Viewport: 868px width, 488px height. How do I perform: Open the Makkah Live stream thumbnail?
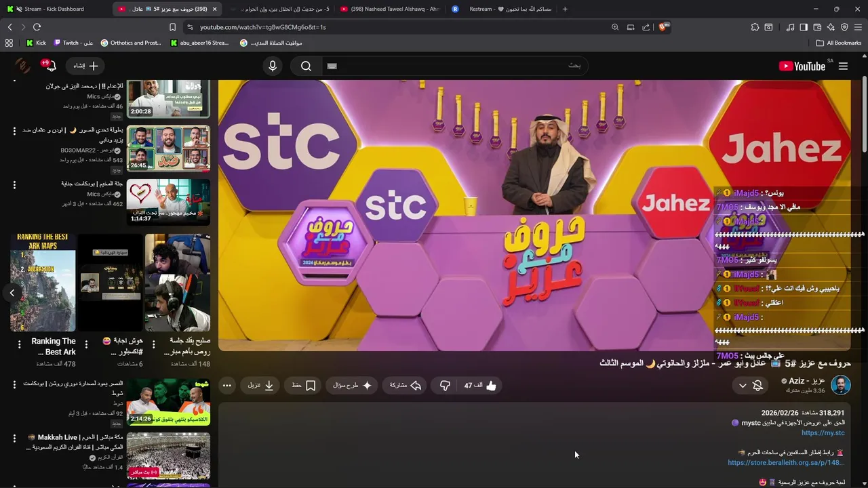click(168, 455)
